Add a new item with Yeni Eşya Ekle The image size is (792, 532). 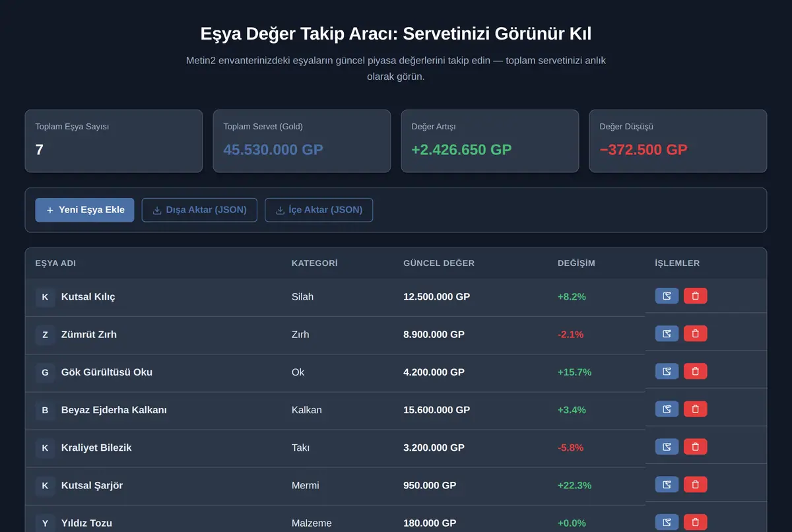84,210
